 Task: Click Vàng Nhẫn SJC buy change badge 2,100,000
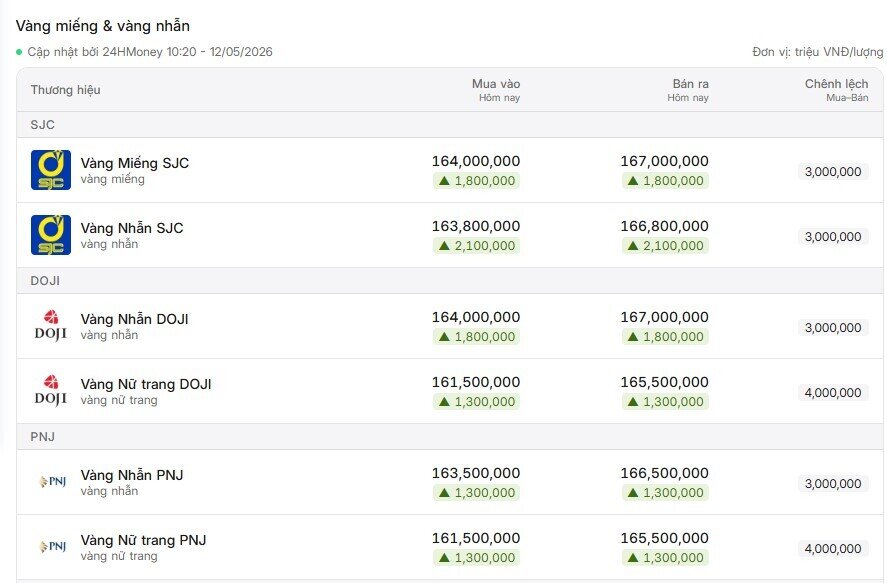click(x=477, y=246)
